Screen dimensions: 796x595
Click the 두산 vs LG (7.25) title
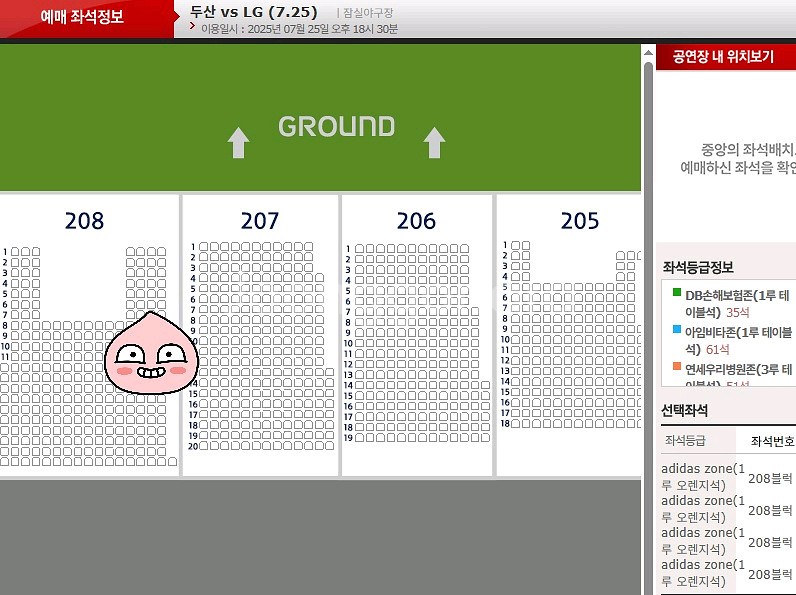pyautogui.click(x=254, y=12)
